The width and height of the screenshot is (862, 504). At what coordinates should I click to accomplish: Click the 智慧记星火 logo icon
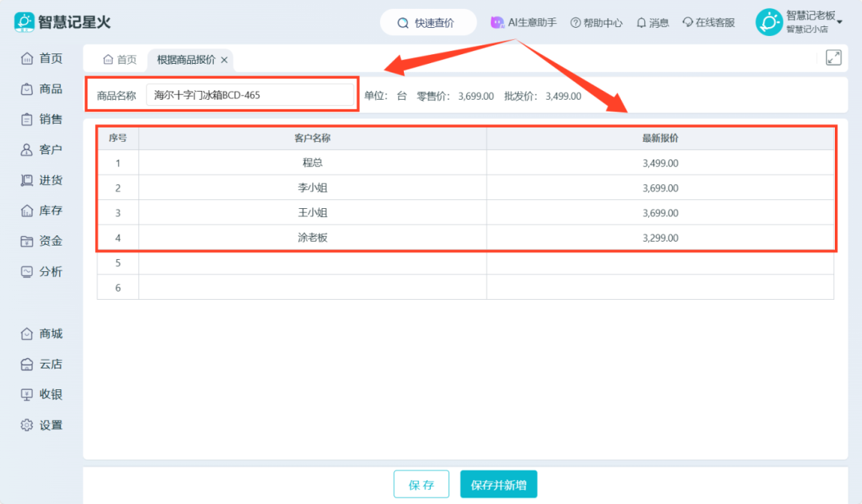click(x=24, y=22)
